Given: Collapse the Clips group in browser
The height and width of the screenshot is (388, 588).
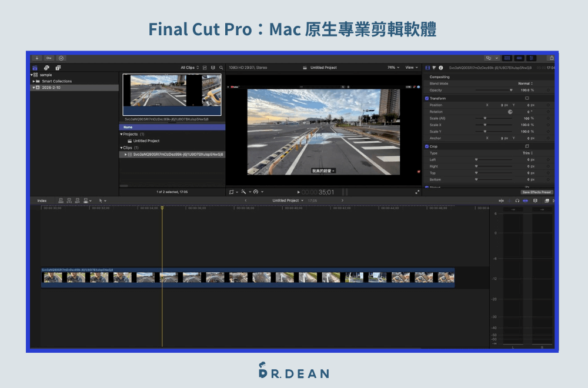Looking at the screenshot, I should pos(121,148).
